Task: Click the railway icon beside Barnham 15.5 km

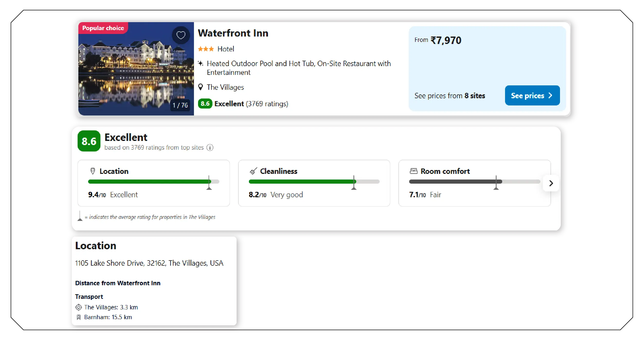Action: point(78,317)
